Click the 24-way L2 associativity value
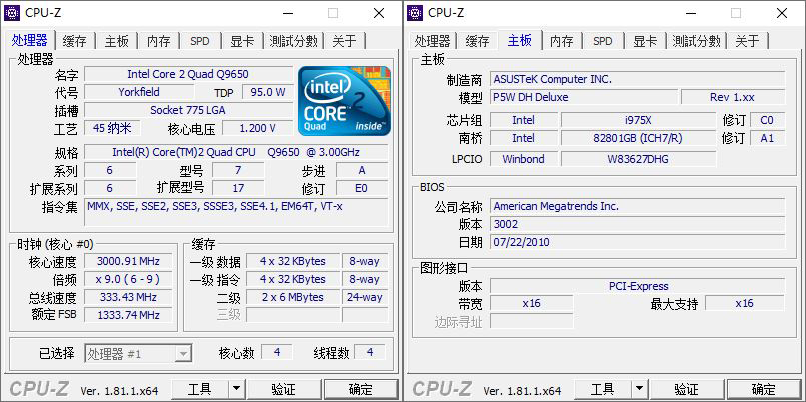806x402 pixels. 365,297
